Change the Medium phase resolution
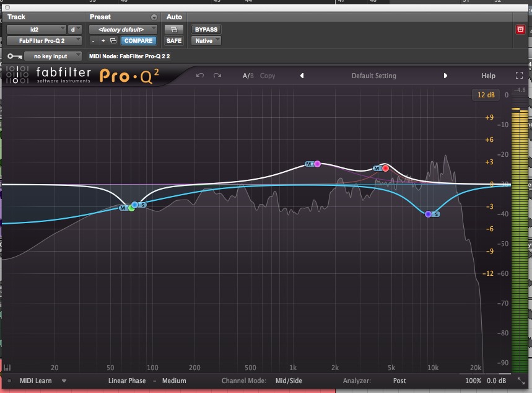This screenshot has height=393, width=532. click(x=174, y=381)
